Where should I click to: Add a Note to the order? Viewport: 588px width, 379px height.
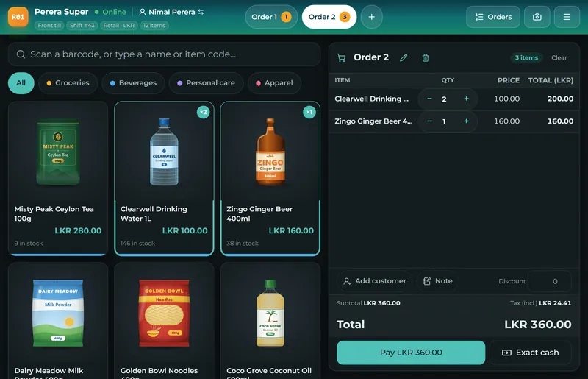(x=437, y=281)
